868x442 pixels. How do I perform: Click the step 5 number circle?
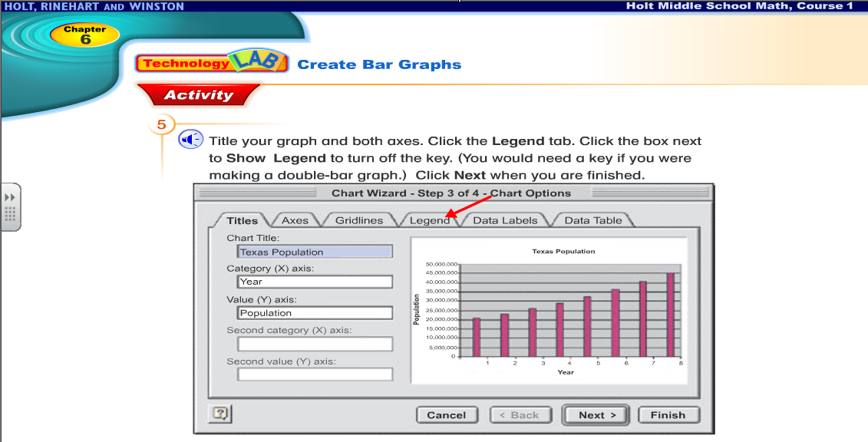pos(162,125)
